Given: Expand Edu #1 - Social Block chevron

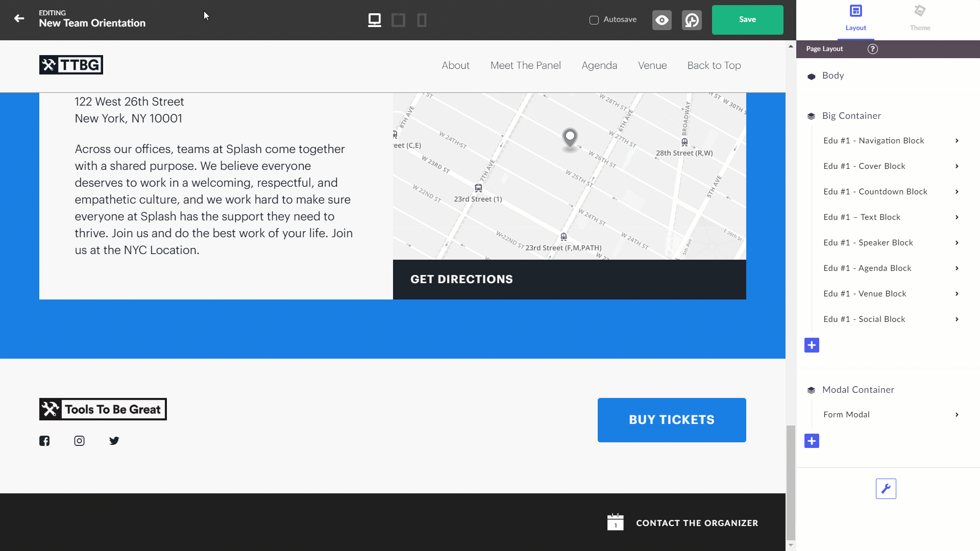Looking at the screenshot, I should coord(957,319).
